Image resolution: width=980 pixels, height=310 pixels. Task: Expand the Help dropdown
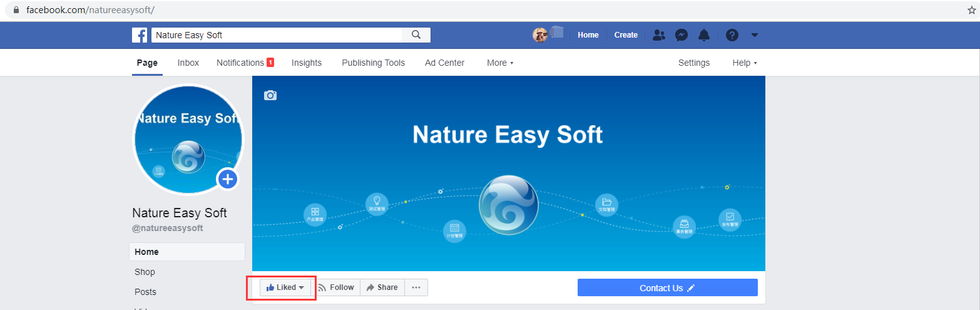[x=745, y=63]
